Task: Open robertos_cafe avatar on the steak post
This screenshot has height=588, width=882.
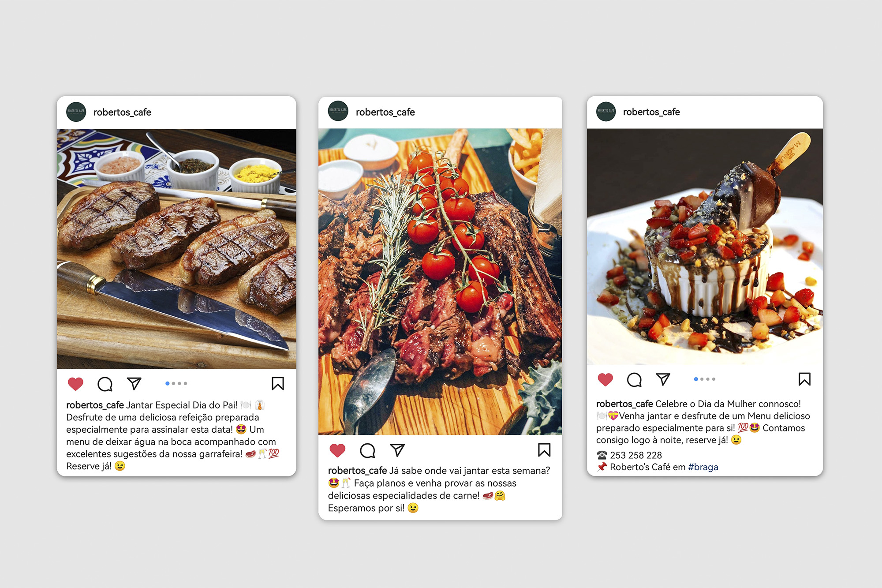Action: (76, 112)
